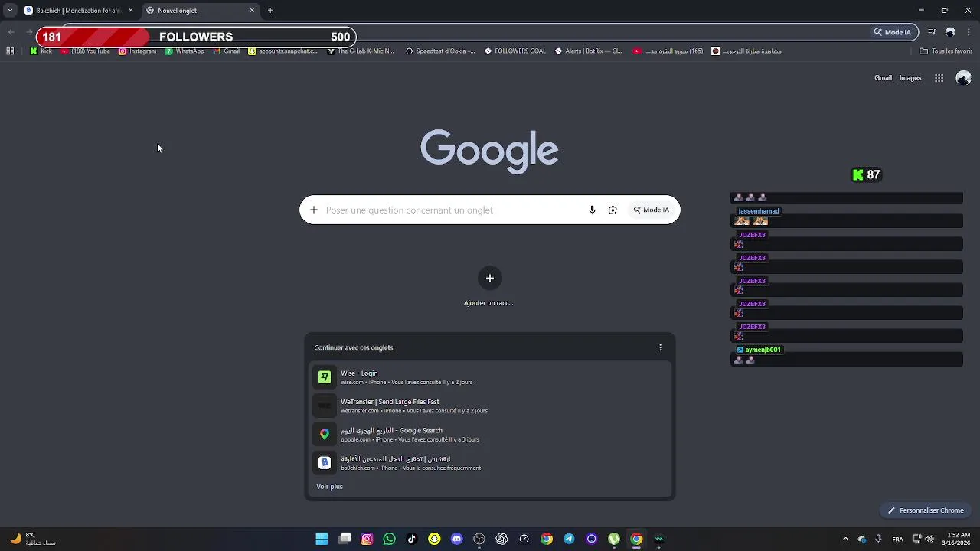Open the Google account avatar on the page
Image resolution: width=980 pixels, height=551 pixels.
(964, 78)
